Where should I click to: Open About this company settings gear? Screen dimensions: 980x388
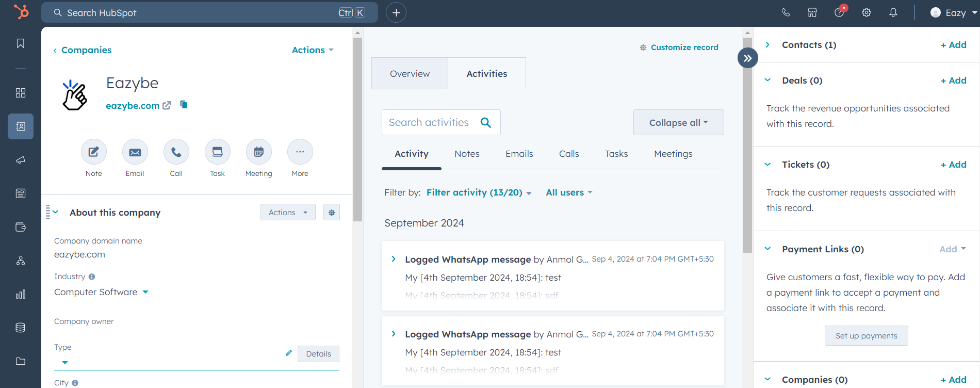332,212
